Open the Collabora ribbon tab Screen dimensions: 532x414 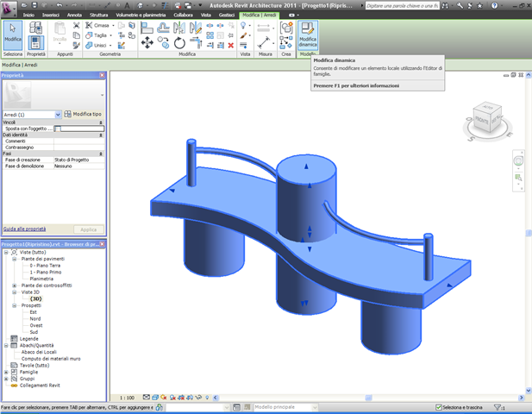click(184, 16)
